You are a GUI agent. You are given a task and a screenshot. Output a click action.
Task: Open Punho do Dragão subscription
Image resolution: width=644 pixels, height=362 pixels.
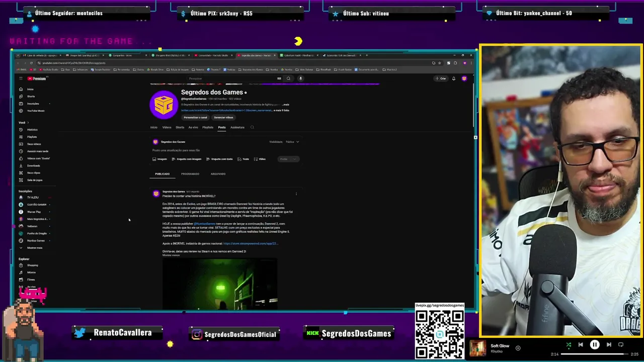[x=36, y=233]
